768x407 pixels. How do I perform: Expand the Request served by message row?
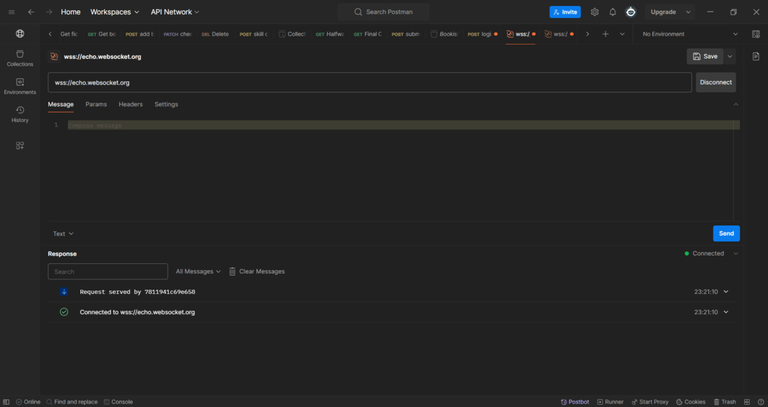point(726,292)
